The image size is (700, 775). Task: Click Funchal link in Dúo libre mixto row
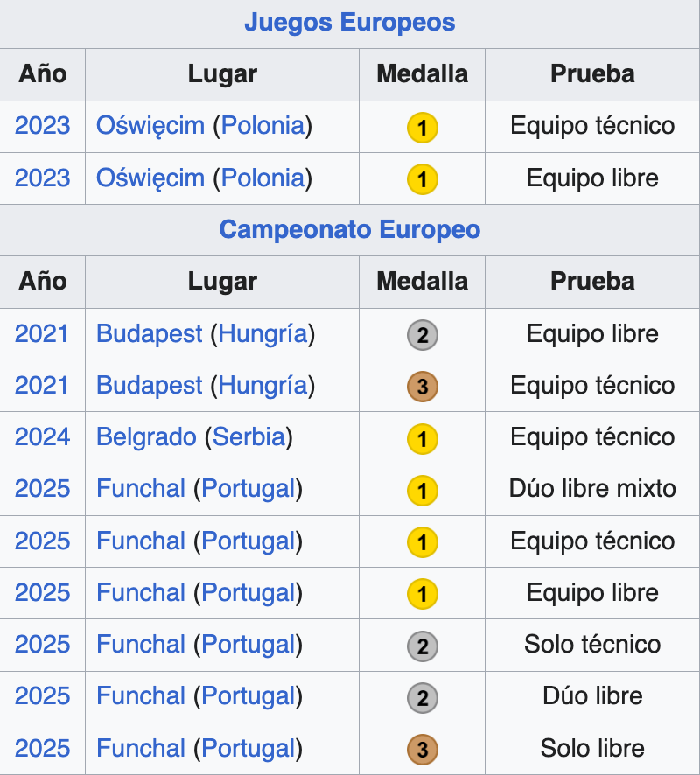141,488
